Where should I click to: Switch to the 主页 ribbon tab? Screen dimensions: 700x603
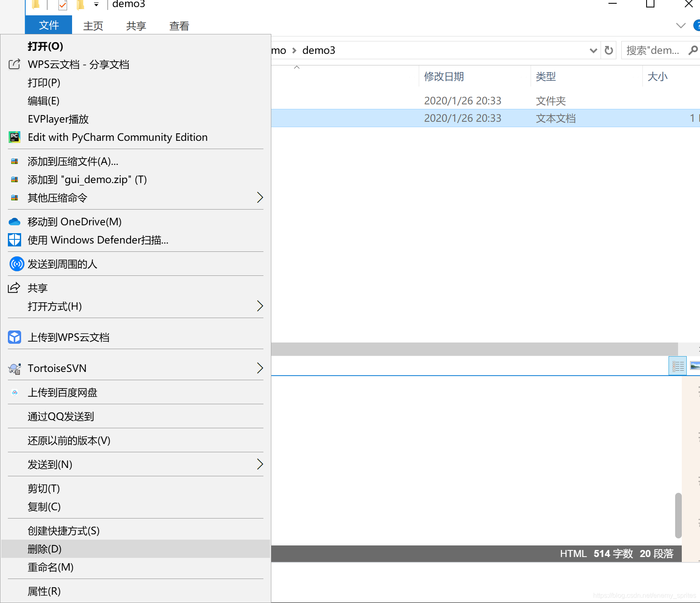(x=93, y=26)
